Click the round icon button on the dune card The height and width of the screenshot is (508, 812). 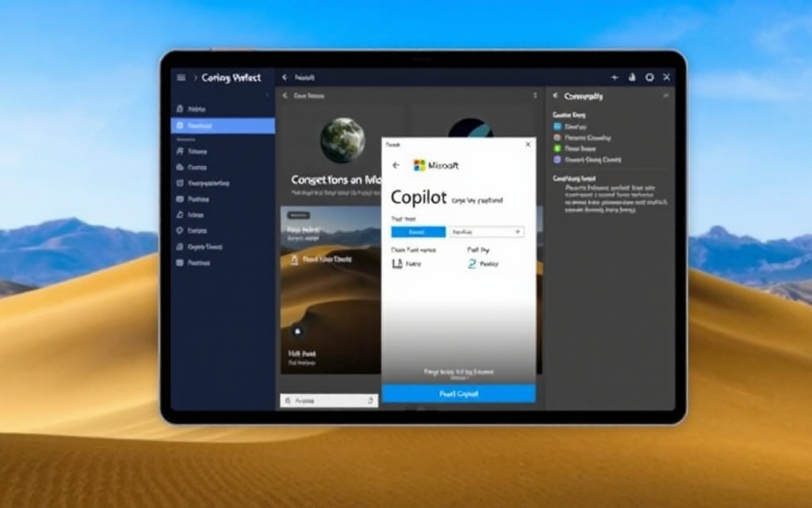(x=298, y=331)
